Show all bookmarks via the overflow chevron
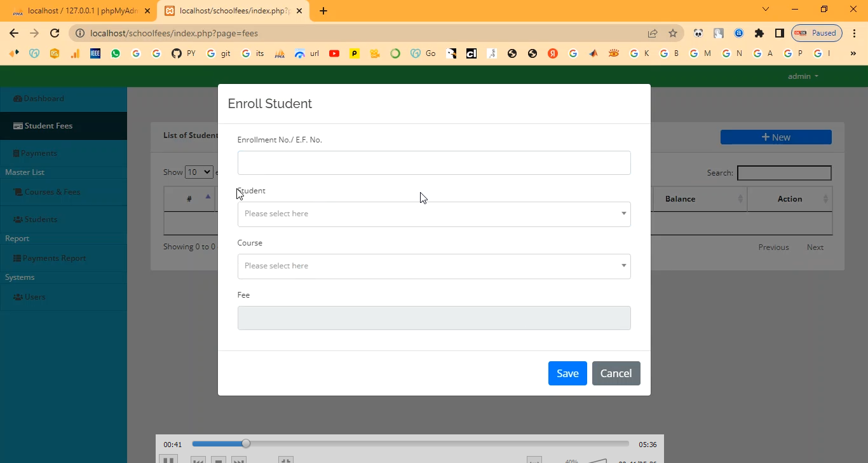 click(853, 53)
